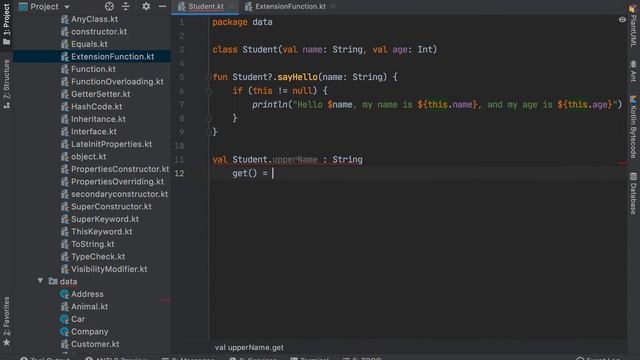Screen dimensions: 640x360
Task: Open TypeCheck.kt from project tree
Action: 98,257
